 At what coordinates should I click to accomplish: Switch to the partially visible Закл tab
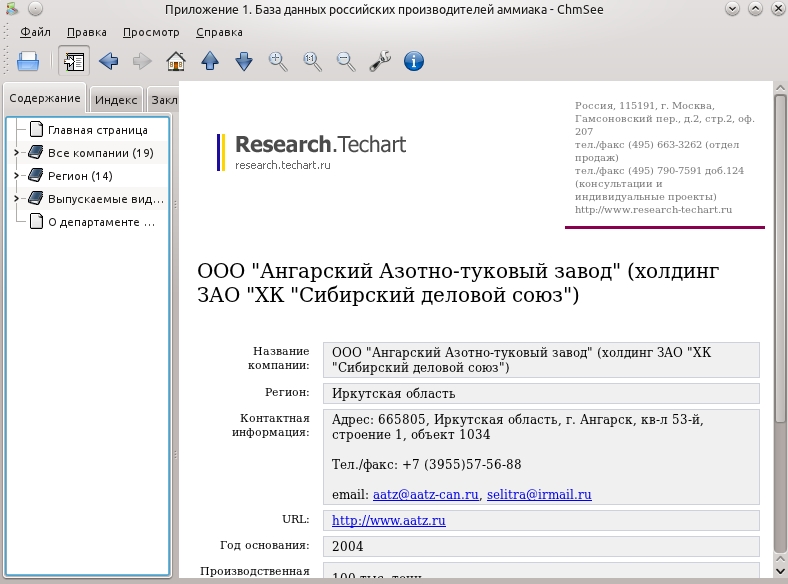tap(163, 100)
